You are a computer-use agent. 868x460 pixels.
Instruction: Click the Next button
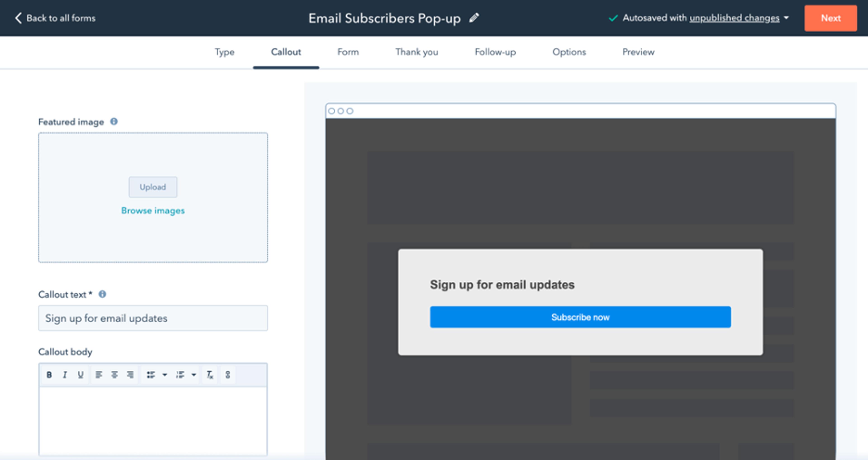[x=830, y=18]
